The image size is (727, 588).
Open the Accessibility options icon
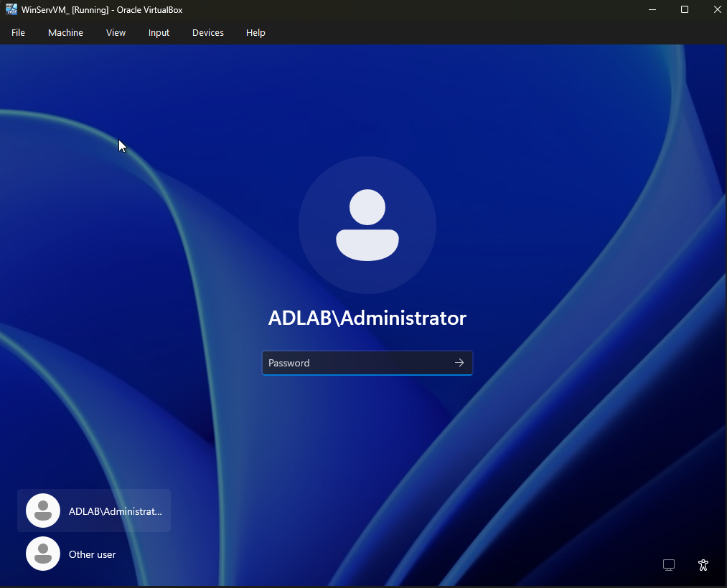point(703,565)
